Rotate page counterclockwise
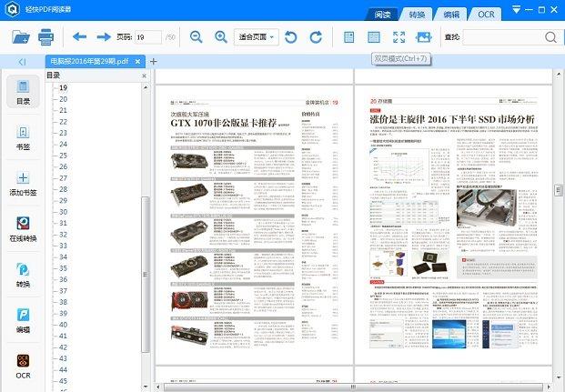 tap(291, 36)
